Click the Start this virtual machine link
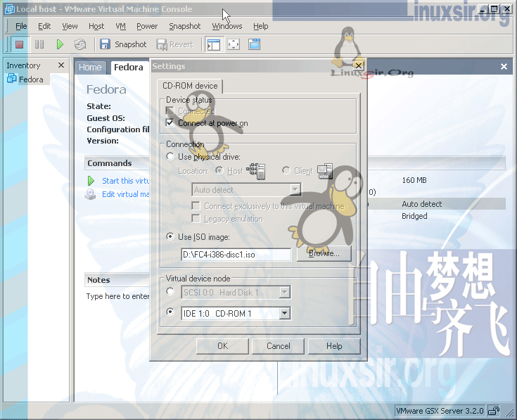The image size is (517, 420). [126, 181]
